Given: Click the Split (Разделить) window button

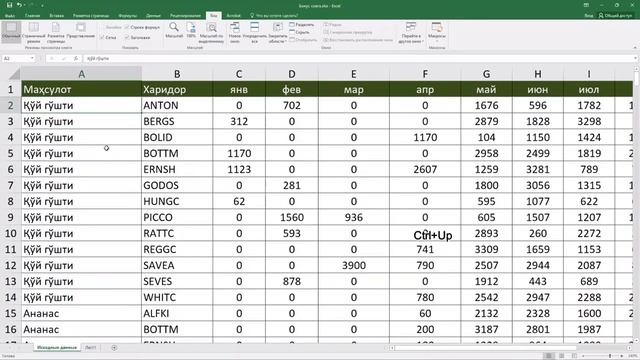Looking at the screenshot, I should click(302, 25).
